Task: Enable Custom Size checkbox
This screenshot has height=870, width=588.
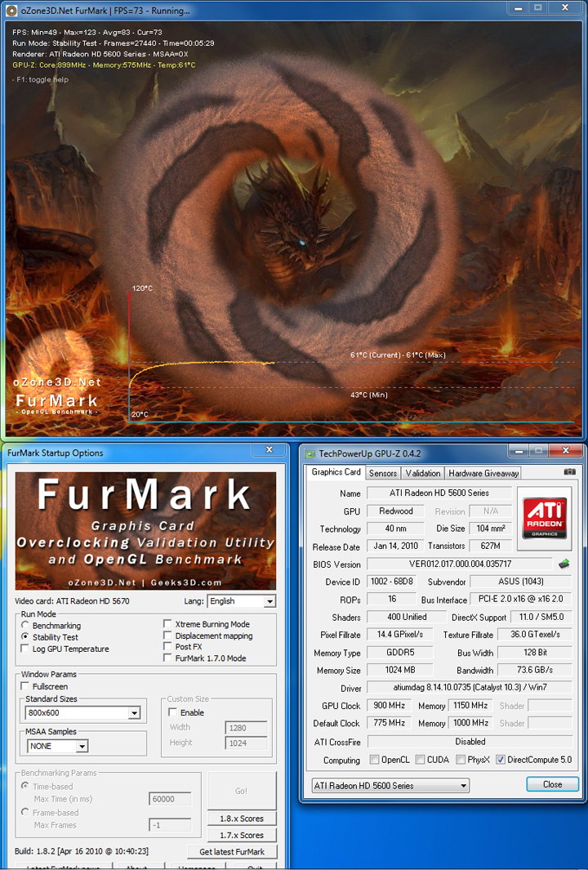Action: click(x=172, y=712)
